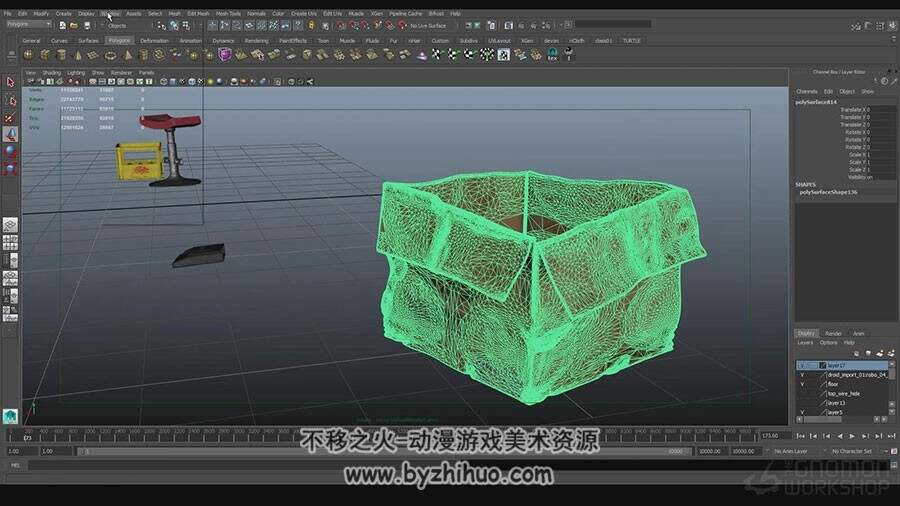900x506 pixels.
Task: Click the range slider bar
Action: tap(385, 451)
